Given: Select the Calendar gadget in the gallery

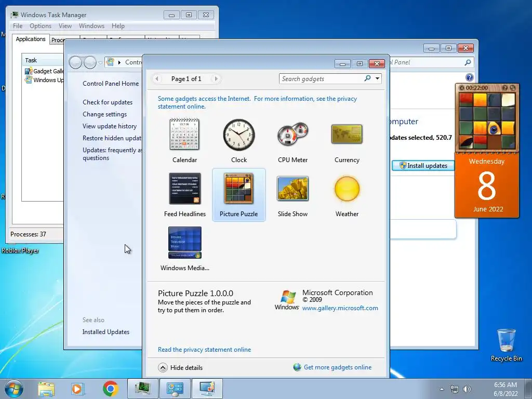Looking at the screenshot, I should (184, 140).
